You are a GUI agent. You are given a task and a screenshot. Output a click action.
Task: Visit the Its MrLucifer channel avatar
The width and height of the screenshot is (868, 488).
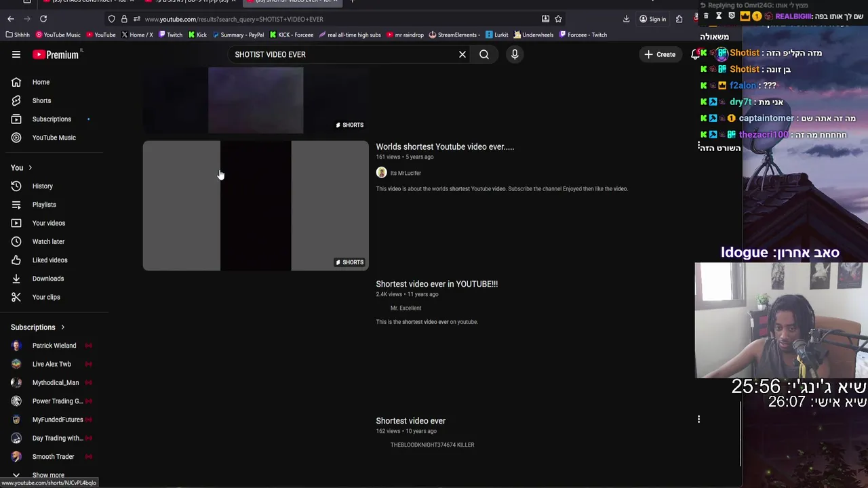382,173
